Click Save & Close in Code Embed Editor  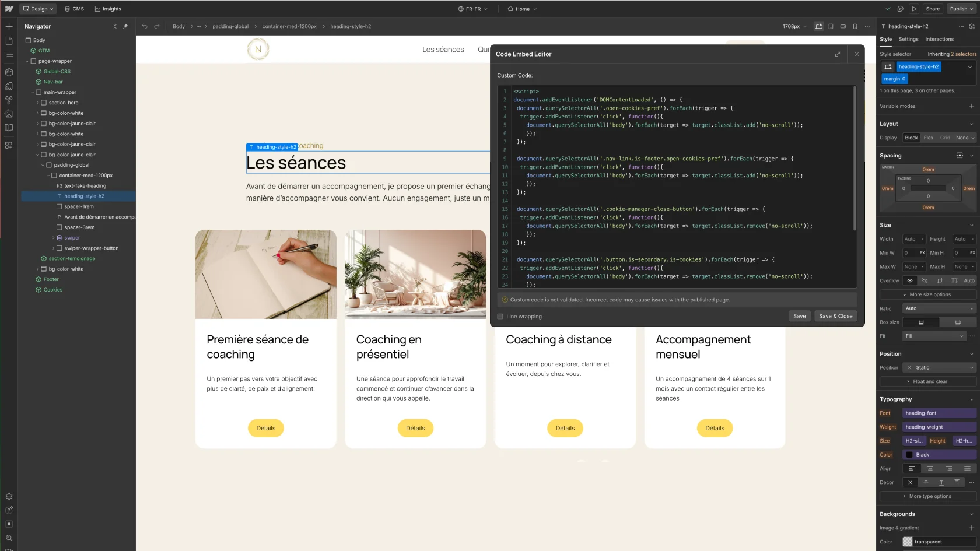tap(835, 316)
